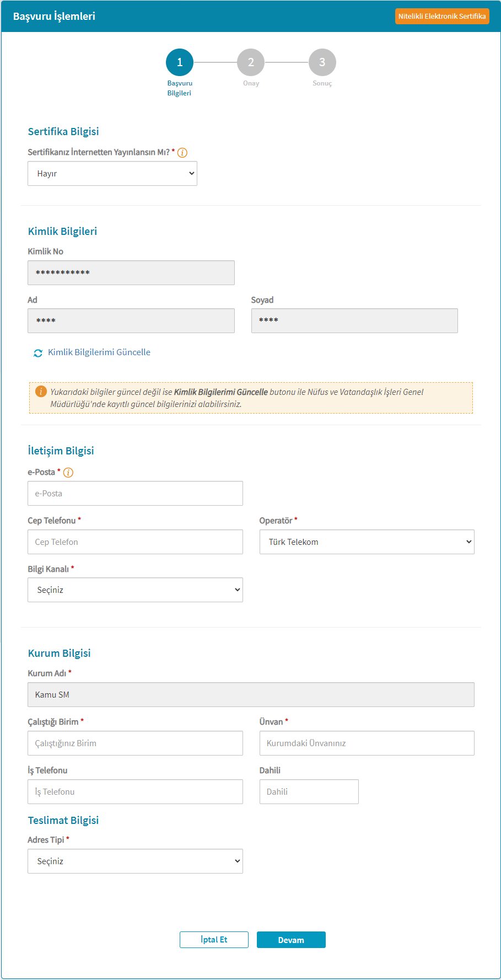Open the Operatör dropdown showing Türk Telekom
Image resolution: width=501 pixels, height=980 pixels.
(x=367, y=542)
